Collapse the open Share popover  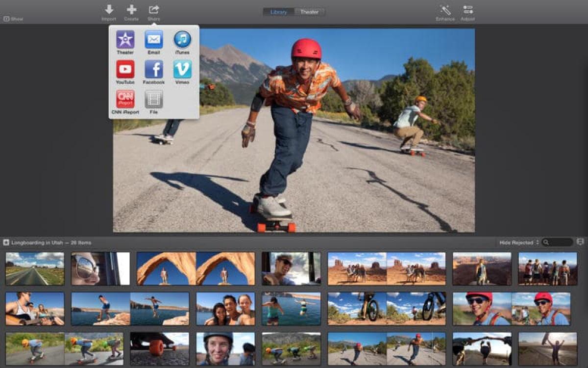click(153, 11)
